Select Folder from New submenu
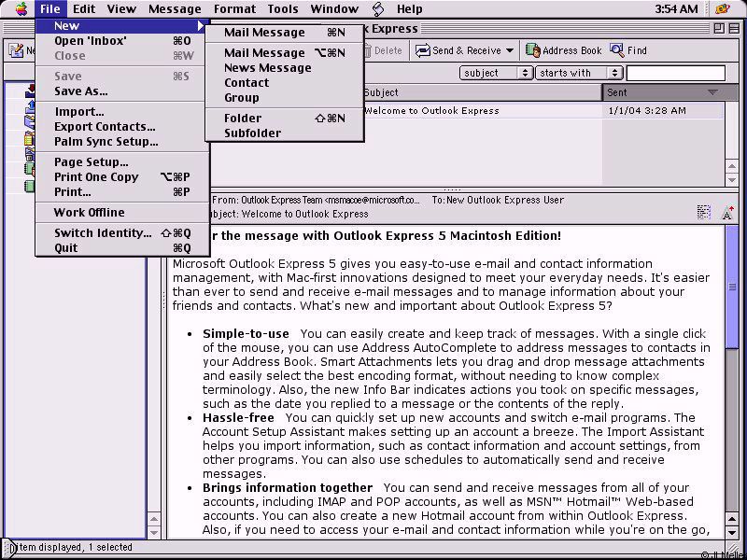This screenshot has width=747, height=560. point(285,119)
